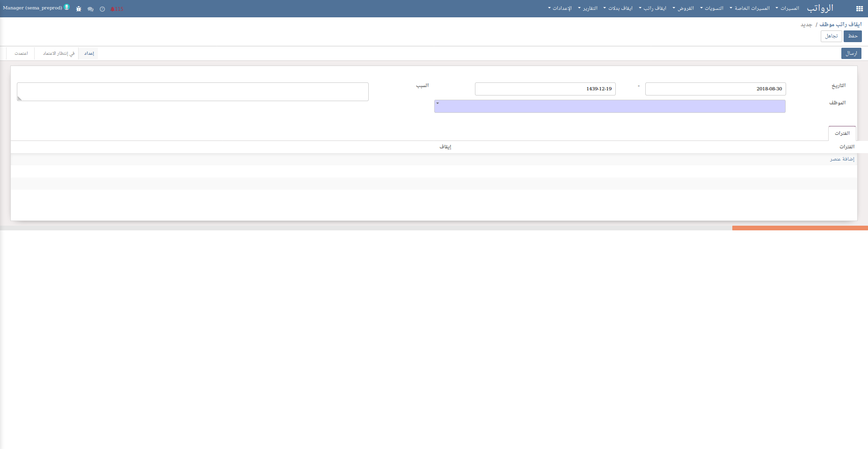Click the clock activities icon
This screenshot has height=449, width=868.
pos(102,9)
